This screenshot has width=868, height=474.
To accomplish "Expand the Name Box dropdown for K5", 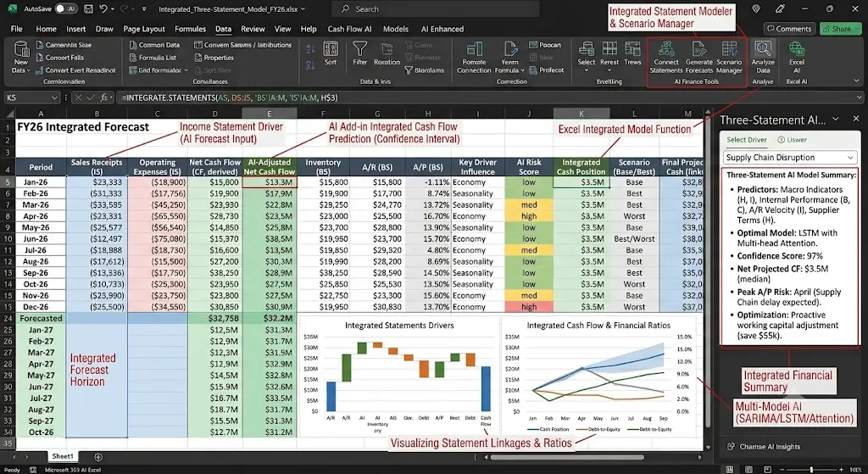I will point(54,98).
